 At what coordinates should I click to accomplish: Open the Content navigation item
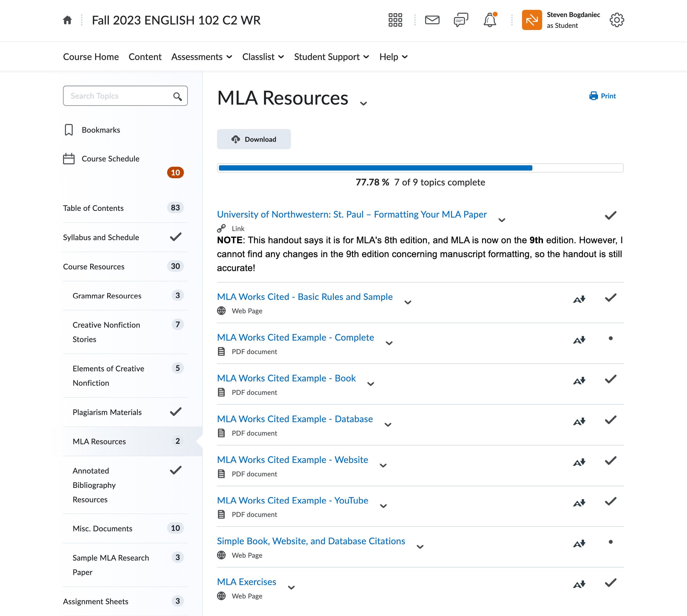145,57
